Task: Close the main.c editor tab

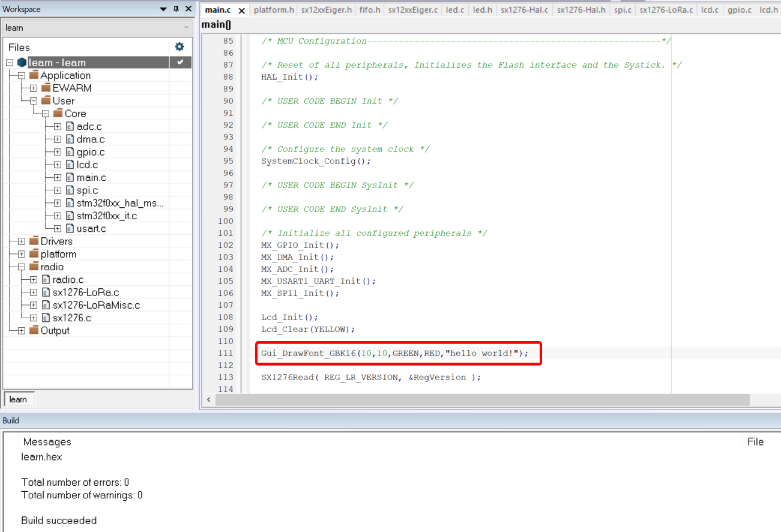Action: 241,11
